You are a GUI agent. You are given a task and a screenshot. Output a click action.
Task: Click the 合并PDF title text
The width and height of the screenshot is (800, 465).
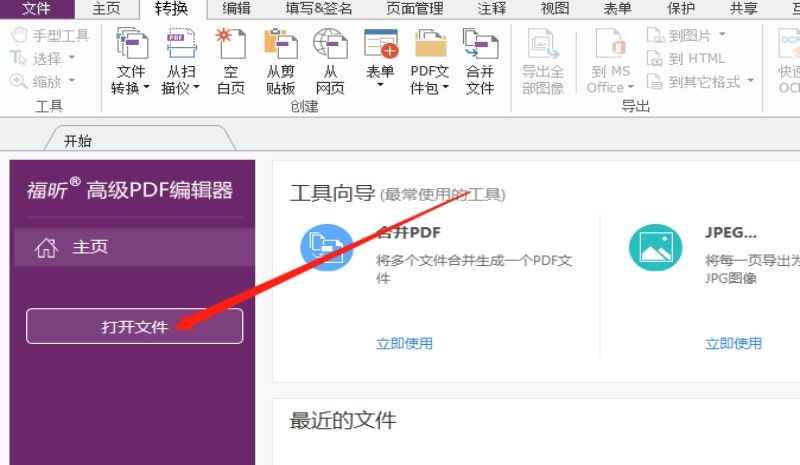(x=408, y=233)
